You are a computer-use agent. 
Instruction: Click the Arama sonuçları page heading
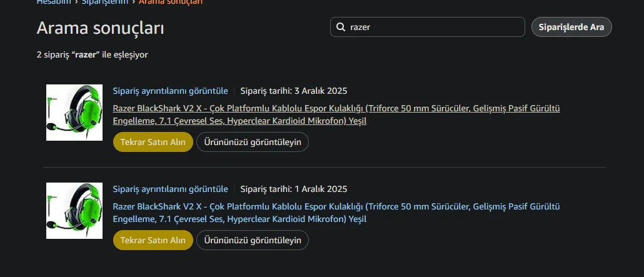pyautogui.click(x=100, y=28)
